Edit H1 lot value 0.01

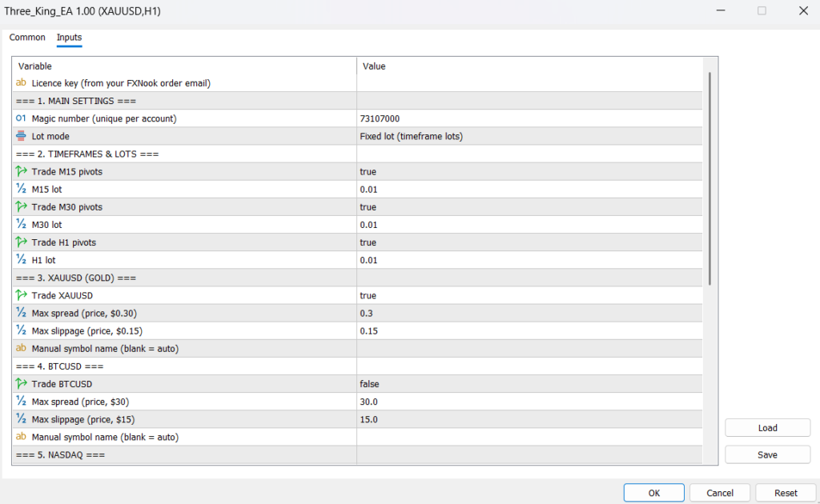pos(529,261)
